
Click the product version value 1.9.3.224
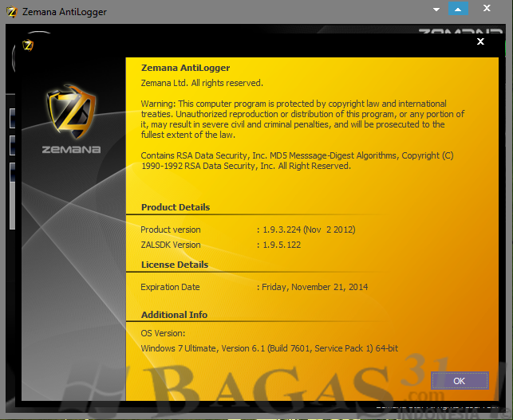coord(309,230)
